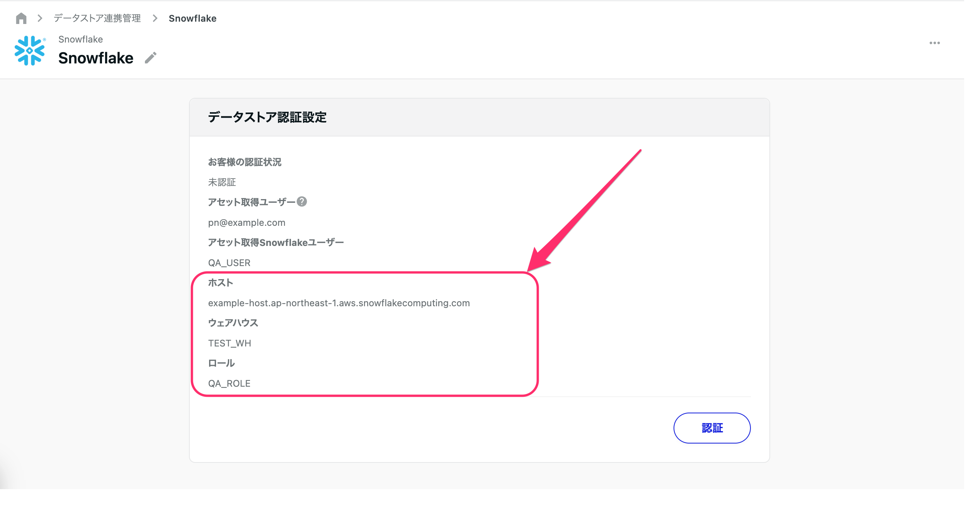Open the three-dot more options menu

(934, 43)
